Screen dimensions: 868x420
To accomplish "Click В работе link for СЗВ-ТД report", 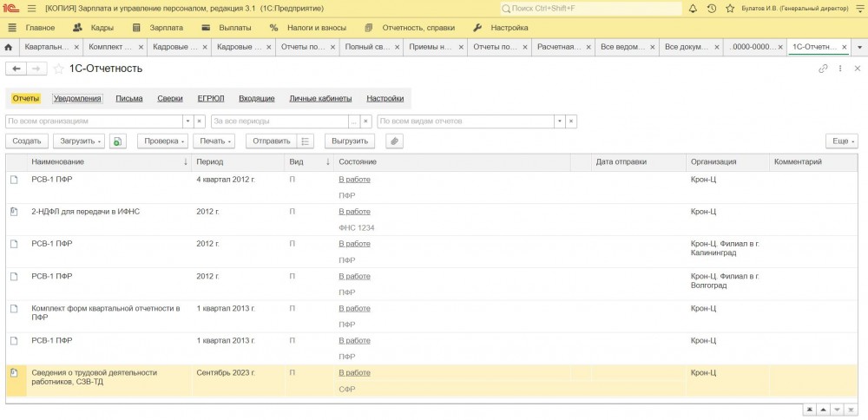I will click(x=354, y=373).
